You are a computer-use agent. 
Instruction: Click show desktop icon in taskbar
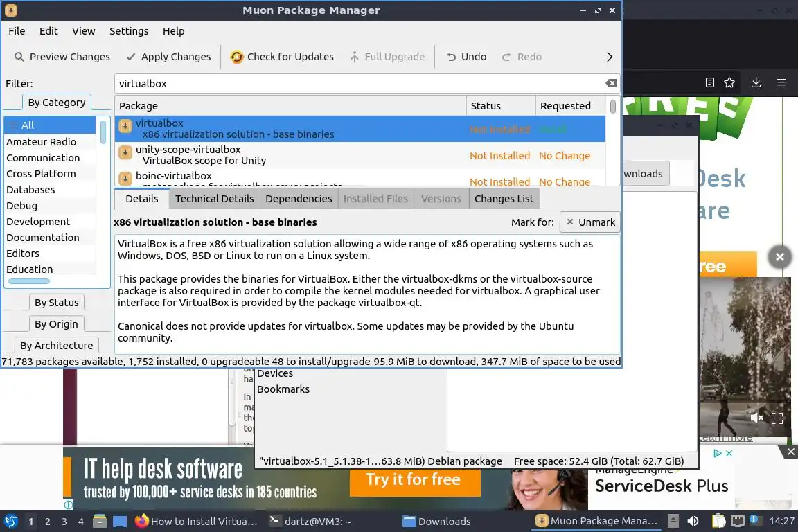click(x=120, y=522)
